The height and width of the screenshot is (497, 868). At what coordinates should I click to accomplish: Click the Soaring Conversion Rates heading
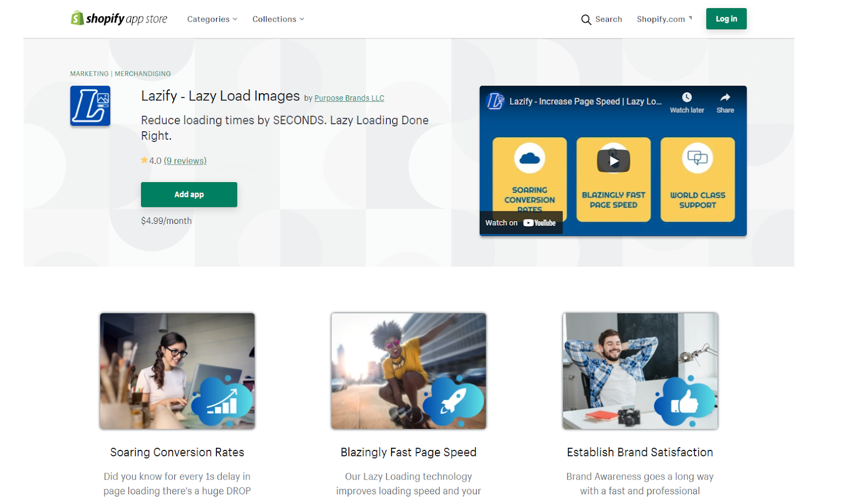point(177,452)
